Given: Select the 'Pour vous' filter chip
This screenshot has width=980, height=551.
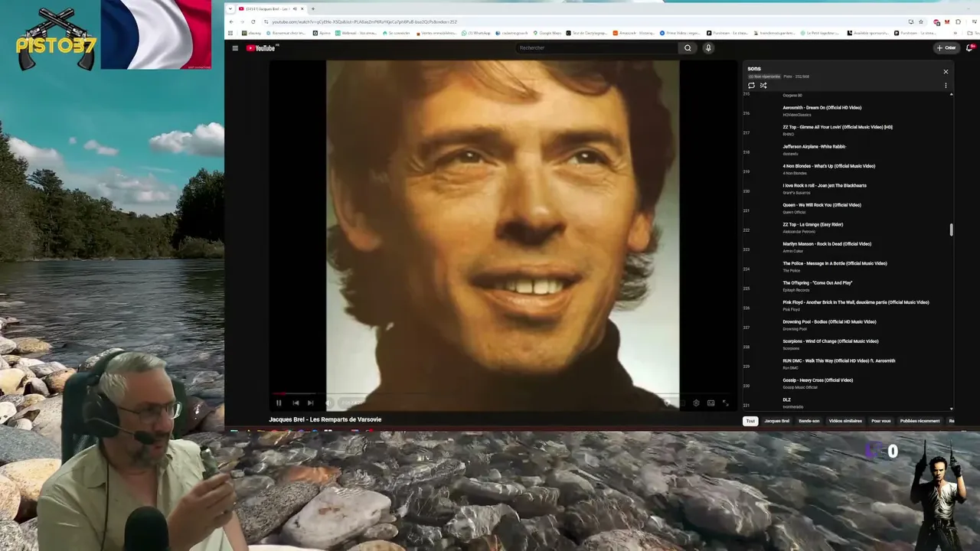Looking at the screenshot, I should click(880, 421).
